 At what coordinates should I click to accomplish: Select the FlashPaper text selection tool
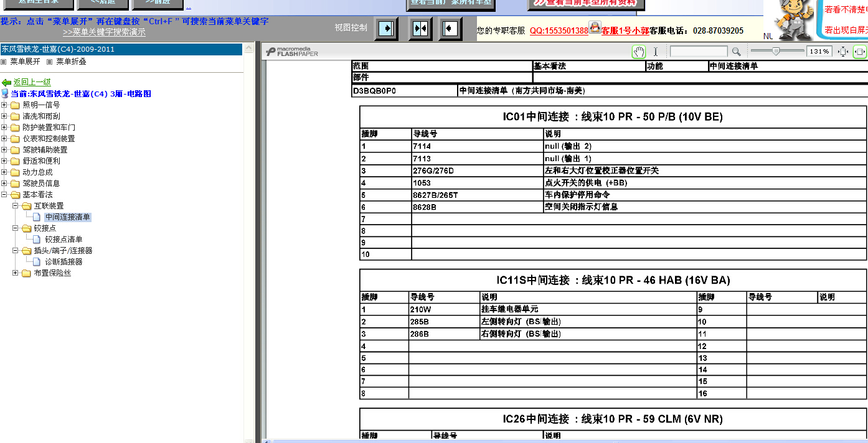pos(656,52)
